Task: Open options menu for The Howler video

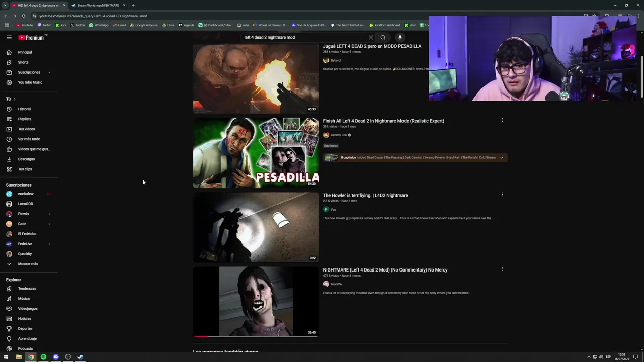Action: click(502, 195)
